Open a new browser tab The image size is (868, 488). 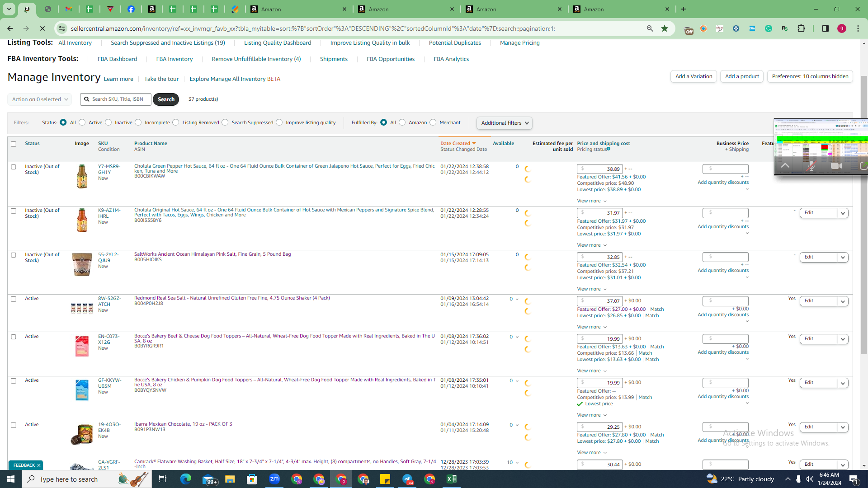684,9
